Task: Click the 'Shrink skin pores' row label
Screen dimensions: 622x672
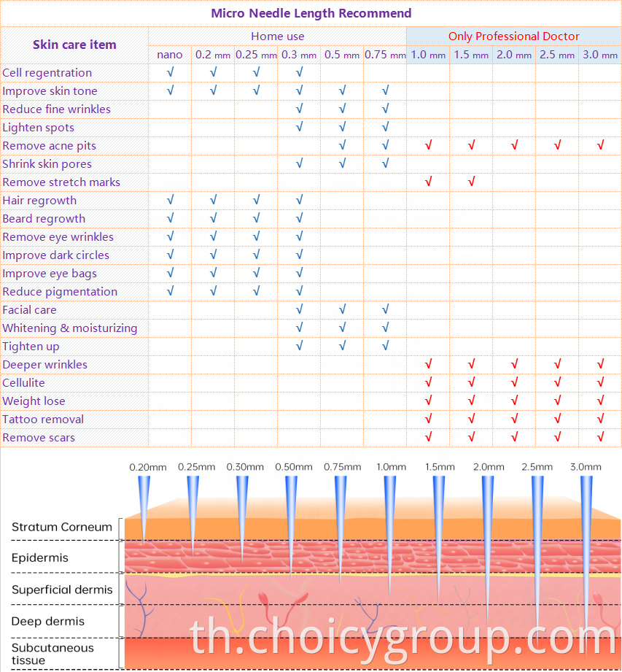Action: [x=47, y=164]
